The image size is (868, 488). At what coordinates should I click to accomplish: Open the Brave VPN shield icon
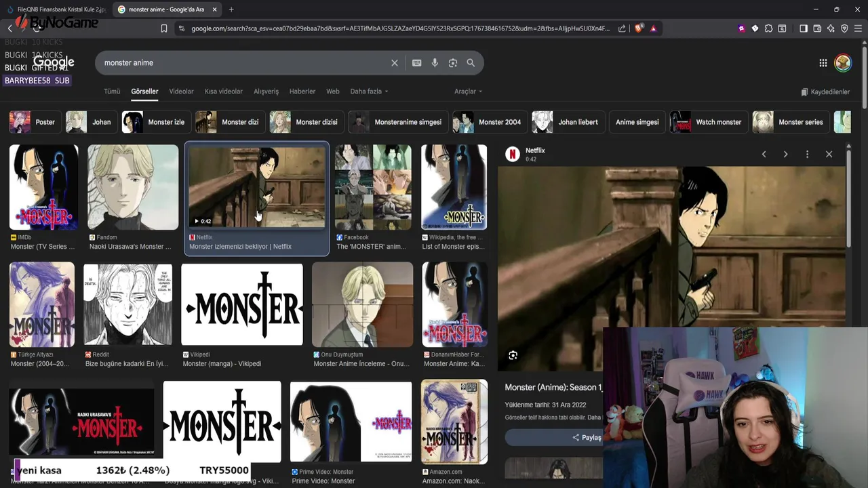844,28
